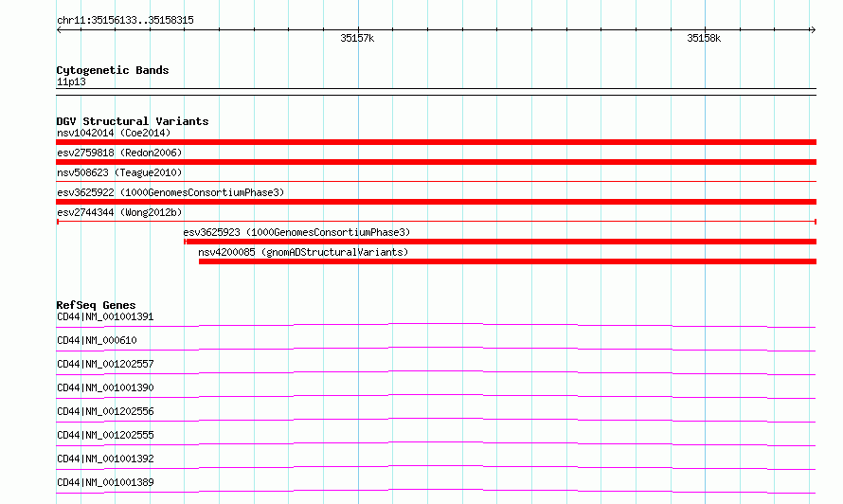Select the RefSeq Genes track title

[x=96, y=305]
